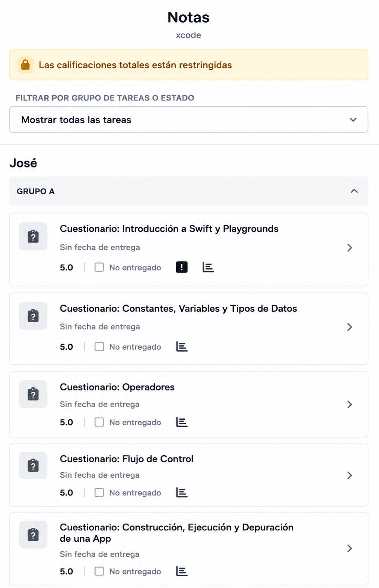Toggle No entregado checkbox for Operadores quiz

tap(99, 422)
